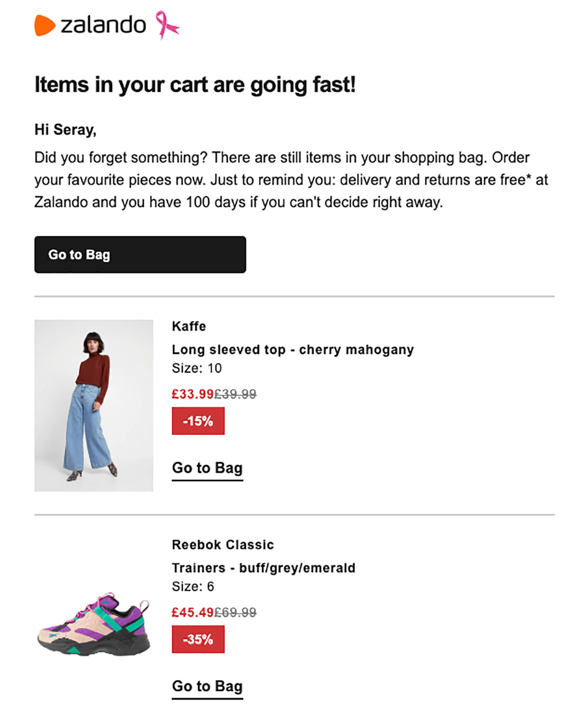
Task: Click the struck-through £69.99 original price
Action: (235, 612)
